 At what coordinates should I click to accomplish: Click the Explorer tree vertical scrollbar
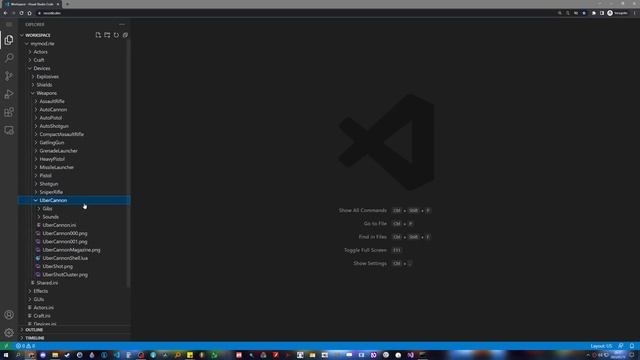tap(129, 163)
